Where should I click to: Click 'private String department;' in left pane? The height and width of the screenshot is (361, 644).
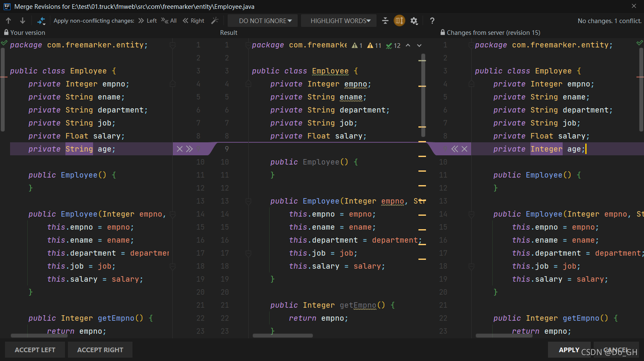[x=88, y=110]
